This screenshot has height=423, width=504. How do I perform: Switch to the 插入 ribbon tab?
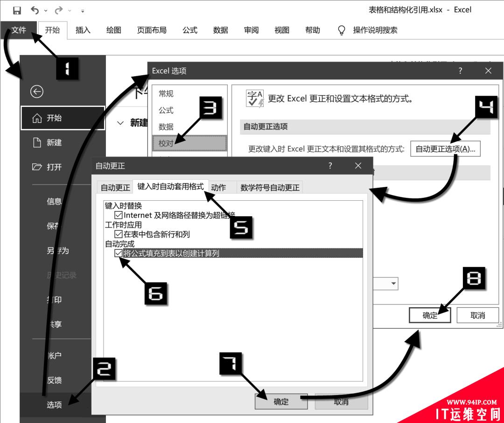point(83,30)
